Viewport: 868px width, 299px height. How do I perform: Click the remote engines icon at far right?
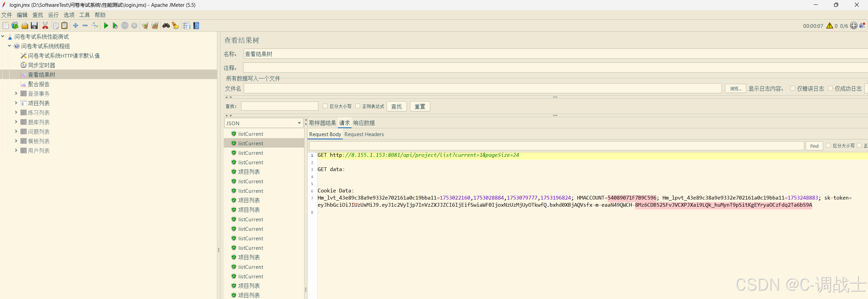(x=863, y=26)
